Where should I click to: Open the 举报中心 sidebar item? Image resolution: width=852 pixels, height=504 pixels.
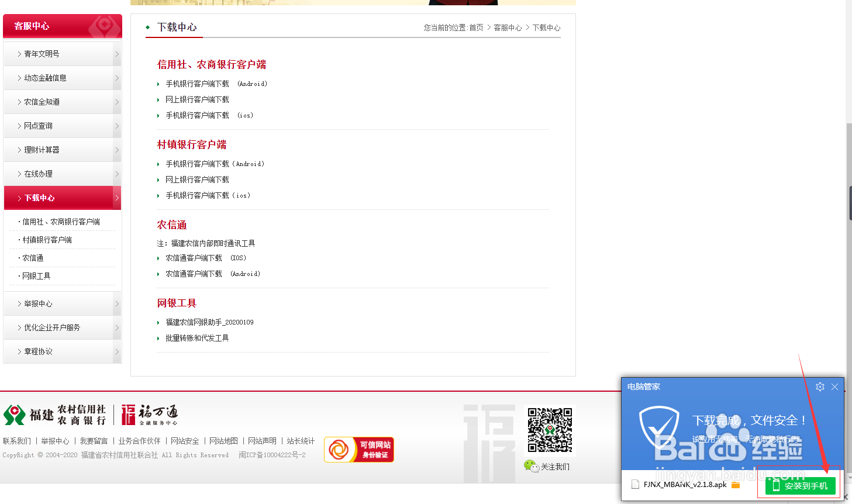pyautogui.click(x=63, y=303)
